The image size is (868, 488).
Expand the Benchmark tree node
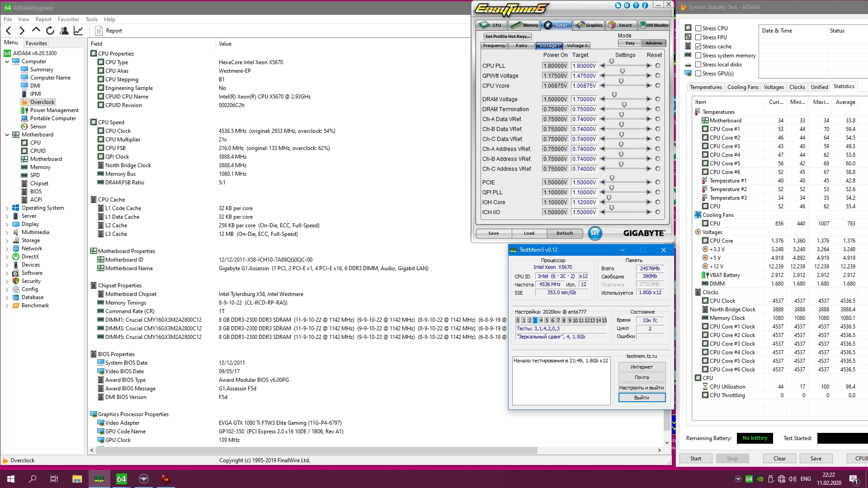click(x=7, y=306)
